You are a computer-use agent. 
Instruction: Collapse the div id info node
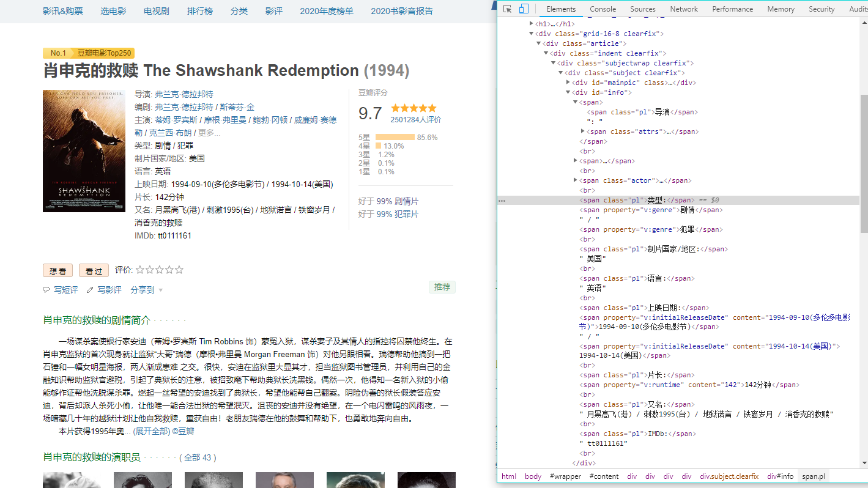[568, 92]
